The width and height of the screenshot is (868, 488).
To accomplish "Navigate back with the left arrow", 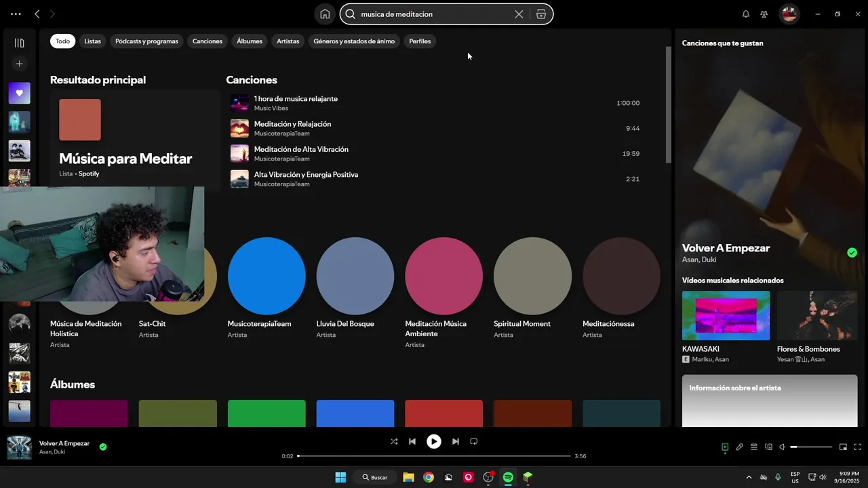I will pos(37,14).
